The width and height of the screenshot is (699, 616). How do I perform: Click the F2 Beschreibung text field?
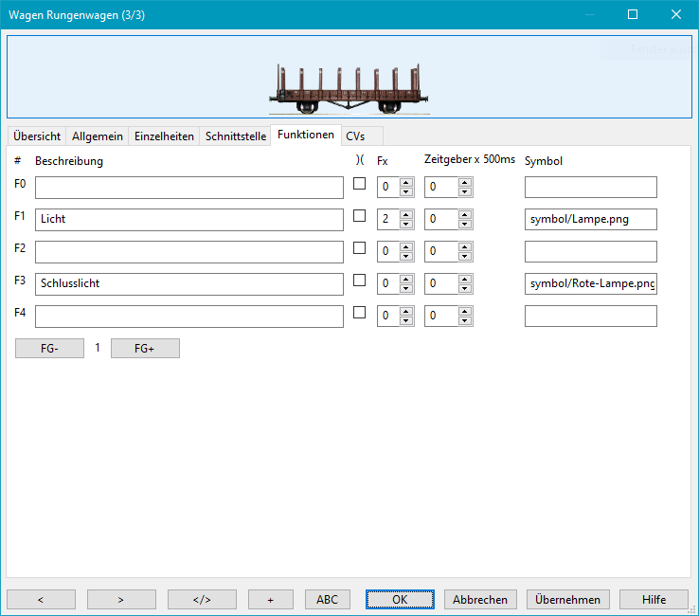tap(189, 252)
